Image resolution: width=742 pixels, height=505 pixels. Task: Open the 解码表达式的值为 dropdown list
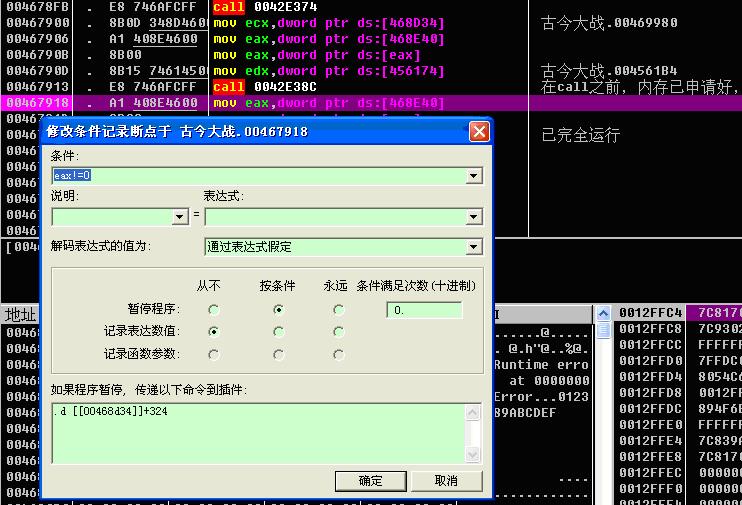click(473, 247)
